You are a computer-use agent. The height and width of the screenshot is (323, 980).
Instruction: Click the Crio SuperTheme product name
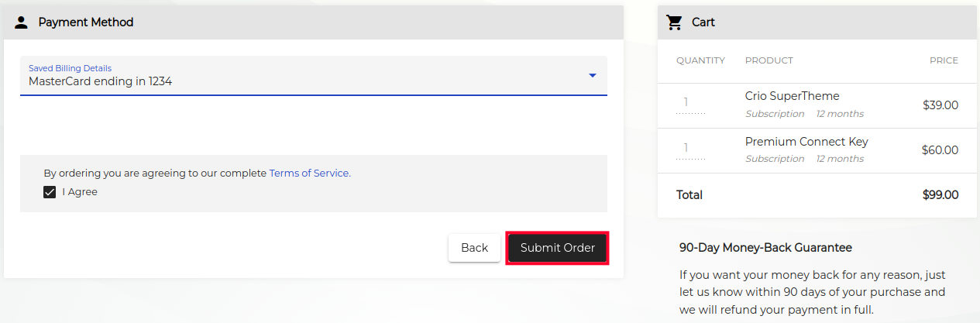pos(792,96)
